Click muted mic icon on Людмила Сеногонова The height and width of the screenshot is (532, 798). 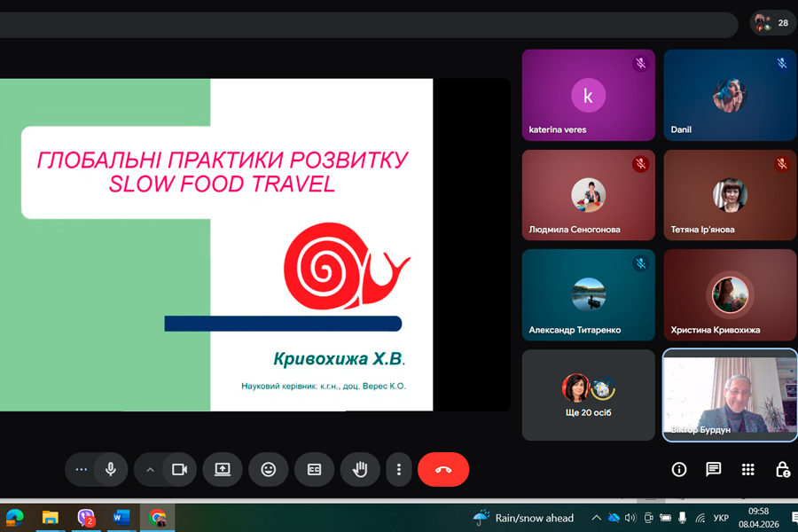[641, 164]
